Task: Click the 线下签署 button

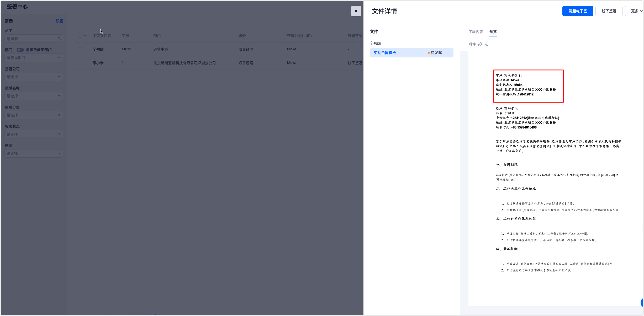Action: (x=609, y=11)
